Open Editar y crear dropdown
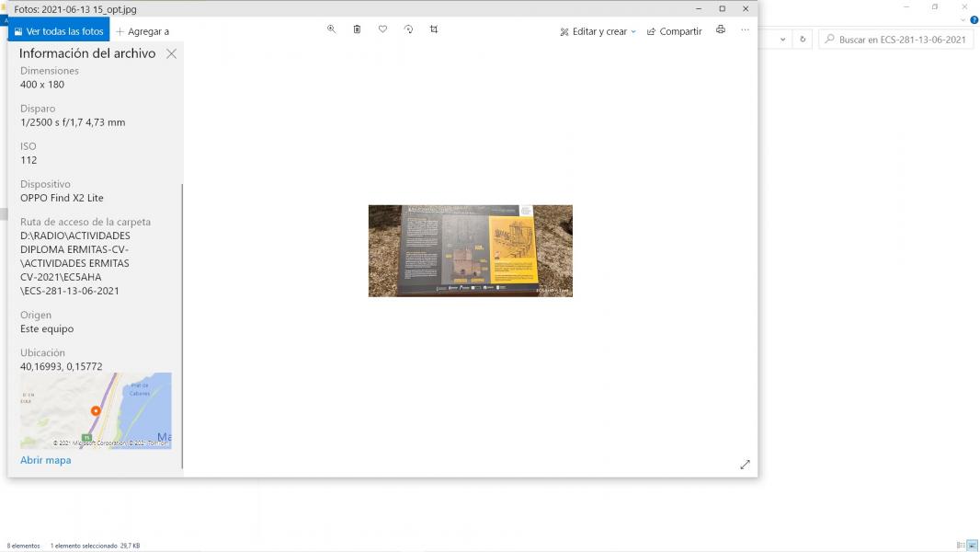980x552 pixels. point(598,31)
